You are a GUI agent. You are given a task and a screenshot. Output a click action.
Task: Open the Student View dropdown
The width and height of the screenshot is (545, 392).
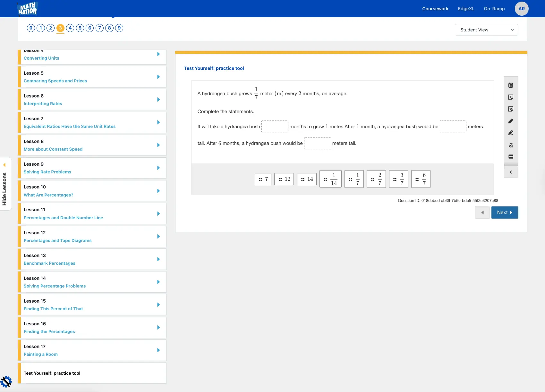(486, 30)
